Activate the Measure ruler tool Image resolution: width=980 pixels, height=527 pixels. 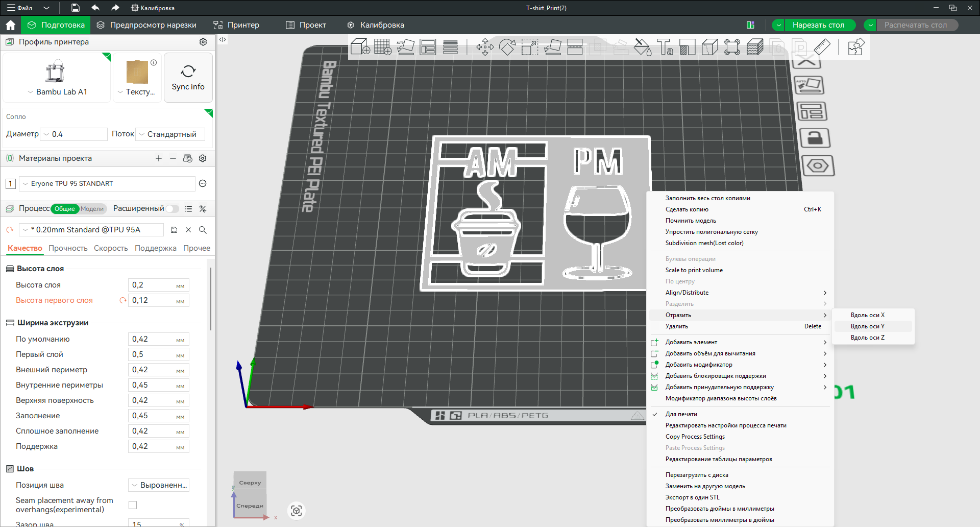[x=822, y=47]
